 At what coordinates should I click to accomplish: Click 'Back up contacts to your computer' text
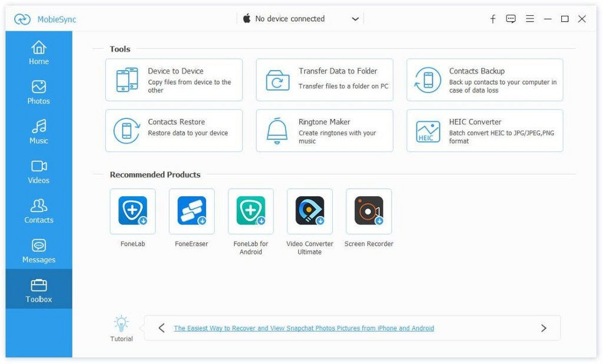pos(503,86)
